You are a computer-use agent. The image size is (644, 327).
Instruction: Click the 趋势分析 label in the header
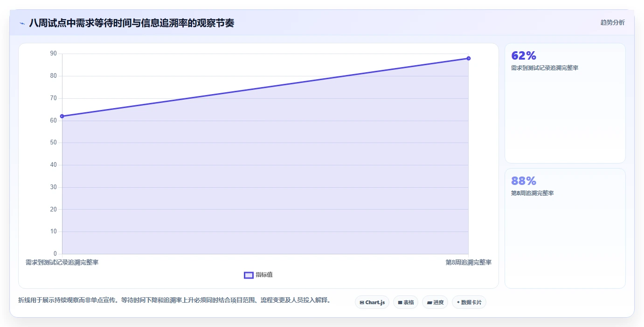click(x=612, y=22)
